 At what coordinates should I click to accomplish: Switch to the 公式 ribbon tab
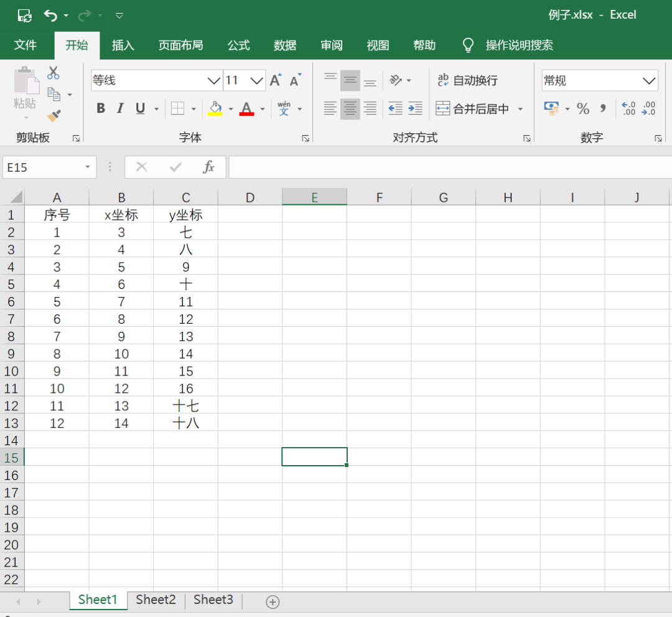238,45
